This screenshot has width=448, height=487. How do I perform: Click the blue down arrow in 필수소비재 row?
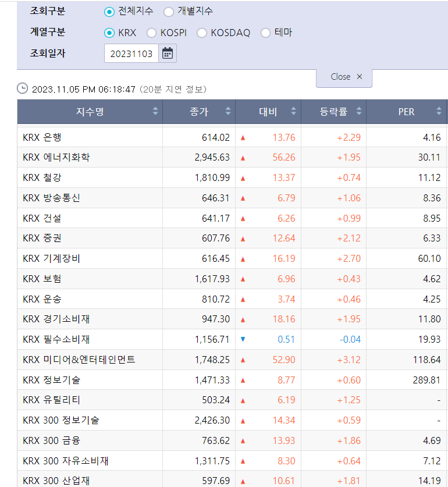click(243, 339)
